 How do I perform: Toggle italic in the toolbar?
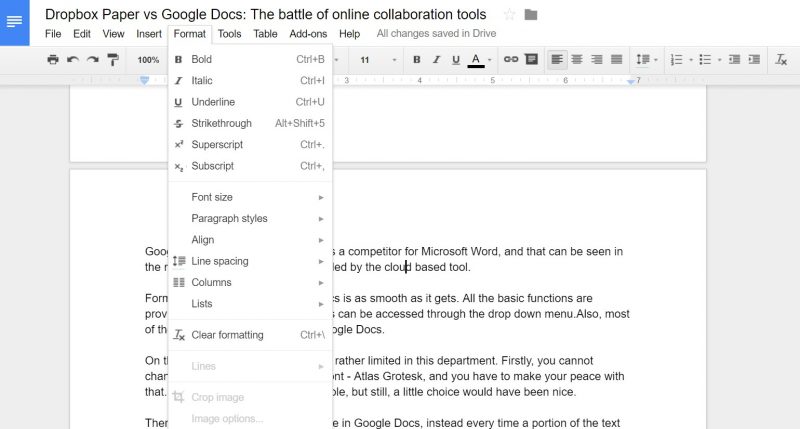(x=436, y=60)
